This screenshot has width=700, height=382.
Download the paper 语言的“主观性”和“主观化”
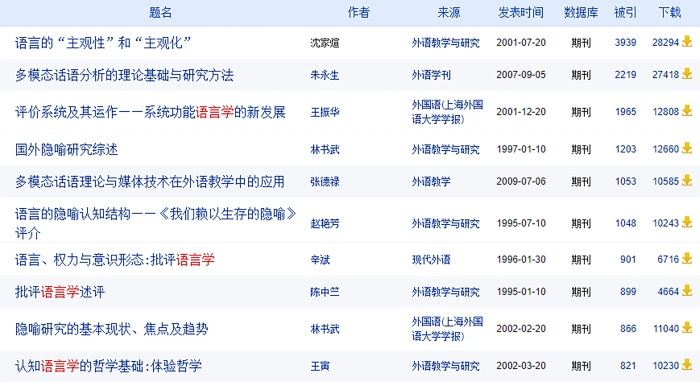point(687,42)
